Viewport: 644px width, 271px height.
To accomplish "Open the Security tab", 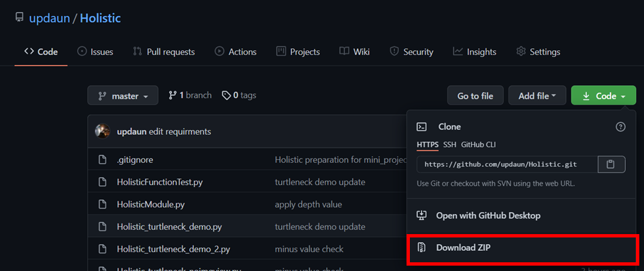I will pyautogui.click(x=411, y=52).
